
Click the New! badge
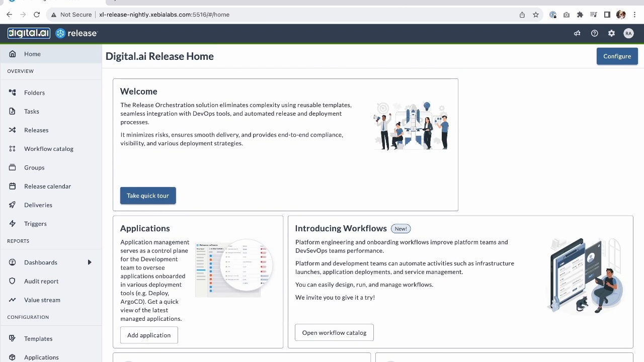(x=401, y=229)
